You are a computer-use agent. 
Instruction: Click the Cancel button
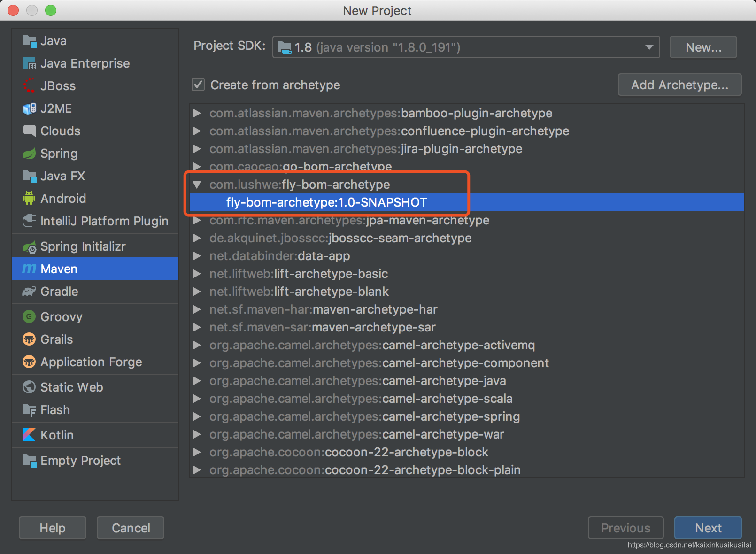coord(131,528)
